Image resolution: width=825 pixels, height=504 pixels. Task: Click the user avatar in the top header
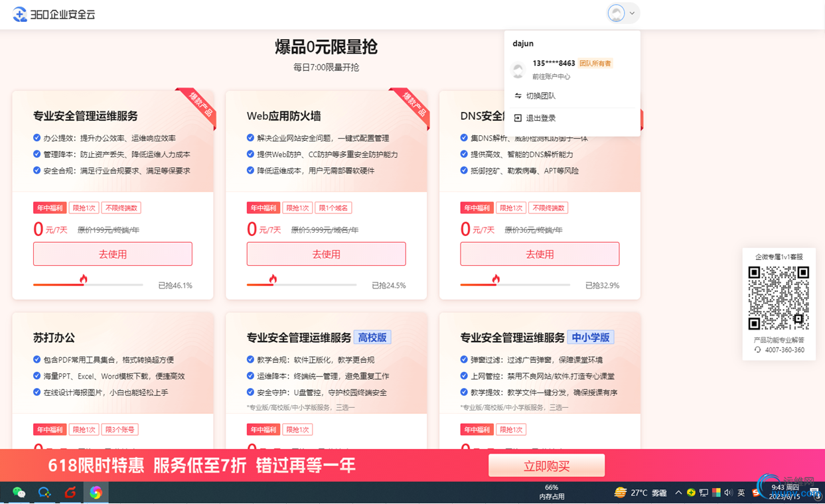616,13
